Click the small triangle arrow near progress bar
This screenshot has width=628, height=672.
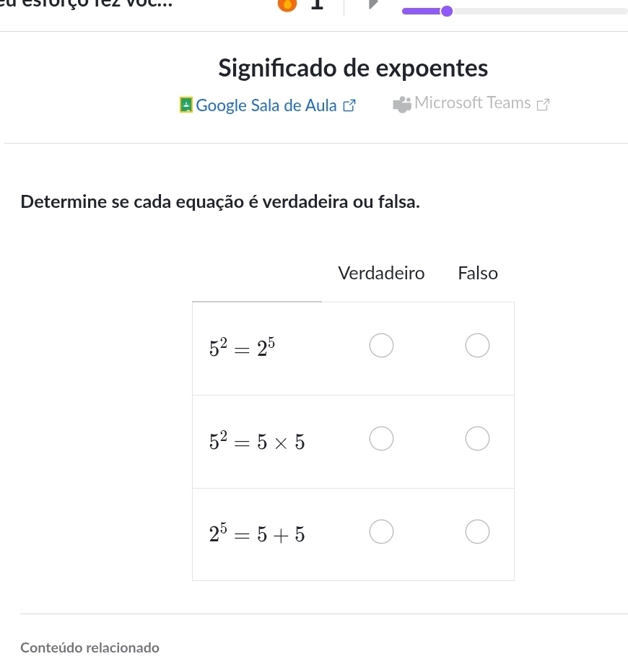[373, 4]
